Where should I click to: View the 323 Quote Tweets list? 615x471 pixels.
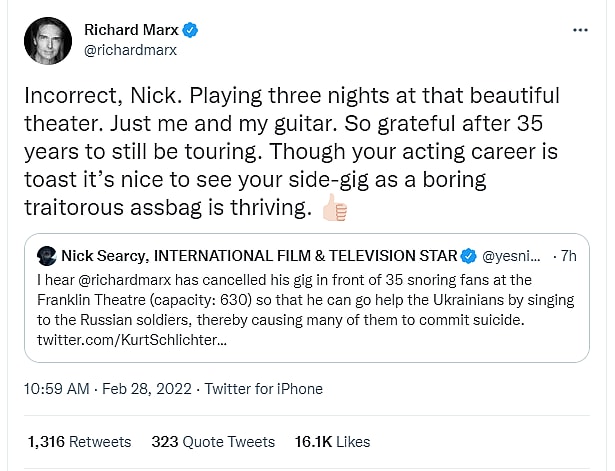pos(213,441)
